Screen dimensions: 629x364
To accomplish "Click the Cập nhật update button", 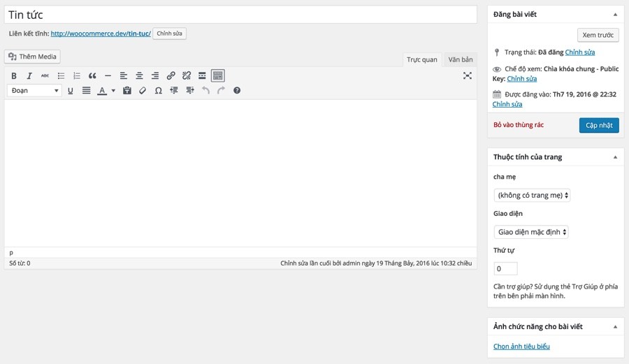I will tap(599, 125).
